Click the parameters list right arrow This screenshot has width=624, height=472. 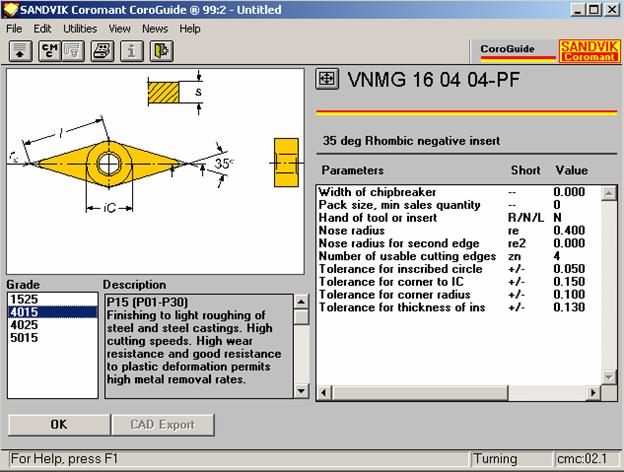point(593,393)
